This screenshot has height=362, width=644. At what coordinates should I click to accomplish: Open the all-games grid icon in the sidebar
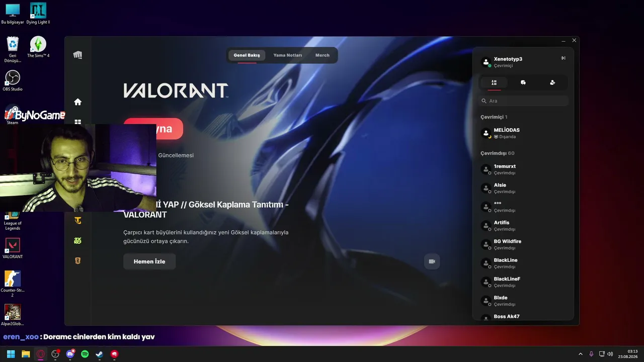[x=77, y=122]
